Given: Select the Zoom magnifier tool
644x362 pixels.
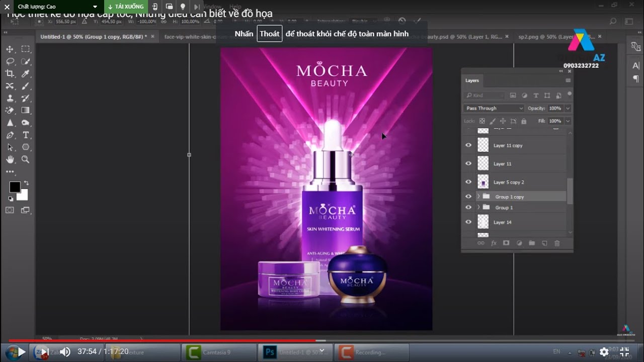Looking at the screenshot, I should [x=26, y=159].
